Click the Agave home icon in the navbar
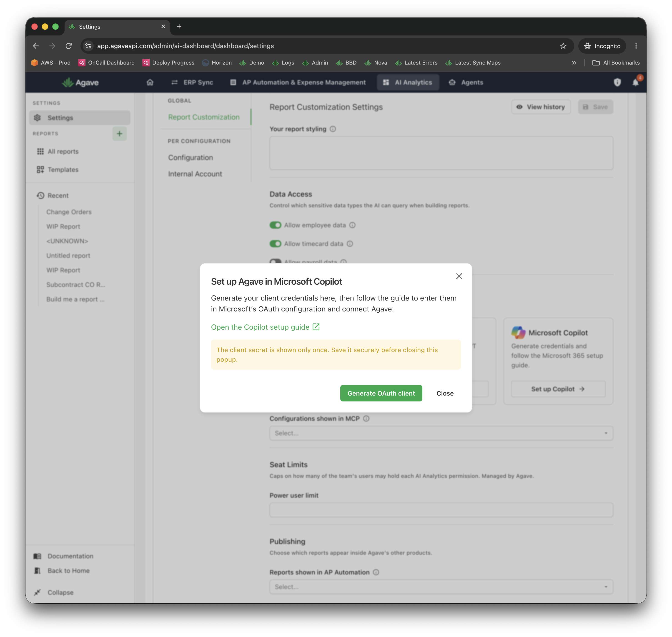The width and height of the screenshot is (672, 637). [150, 82]
